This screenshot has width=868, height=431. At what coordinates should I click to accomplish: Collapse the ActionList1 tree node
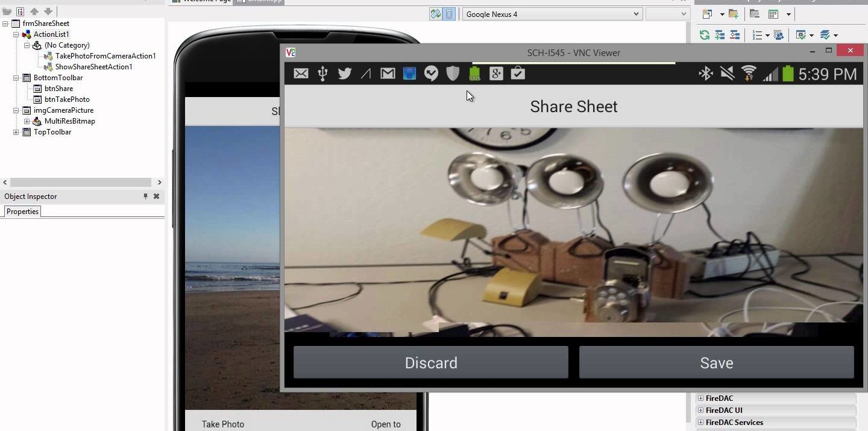click(16, 34)
